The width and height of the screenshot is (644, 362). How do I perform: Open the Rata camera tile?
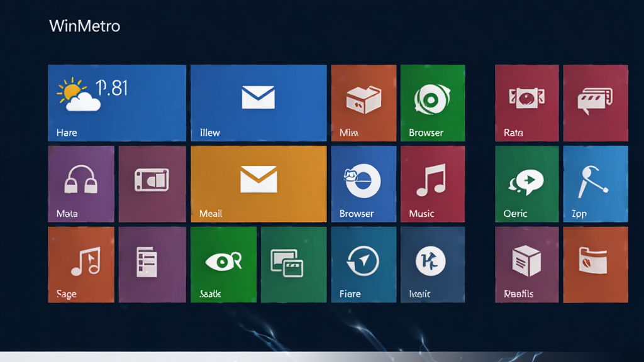point(527,103)
